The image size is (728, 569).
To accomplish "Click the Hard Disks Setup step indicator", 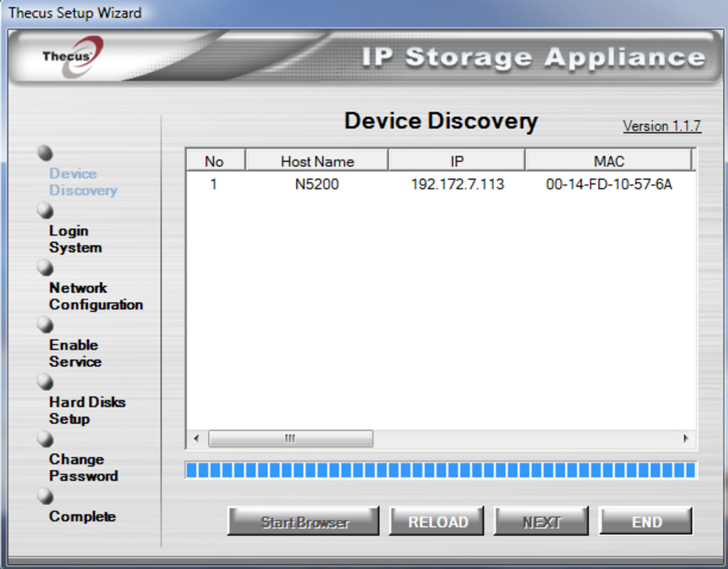I will (44, 382).
